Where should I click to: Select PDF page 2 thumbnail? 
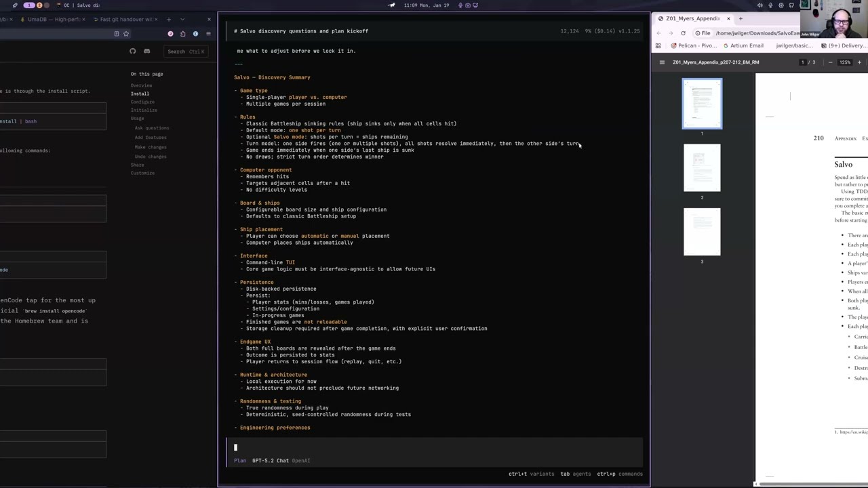coord(702,167)
